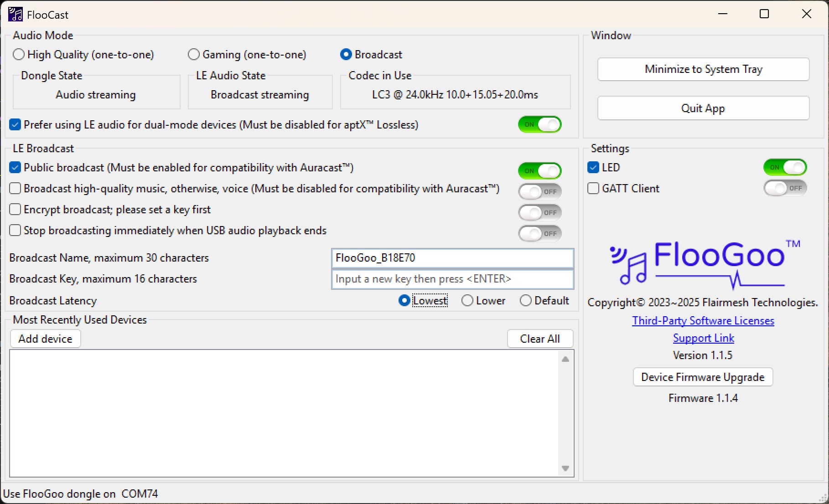Viewport: 829px width, 504px height.
Task: Uncheck the LED settings checkbox
Action: 593,168
